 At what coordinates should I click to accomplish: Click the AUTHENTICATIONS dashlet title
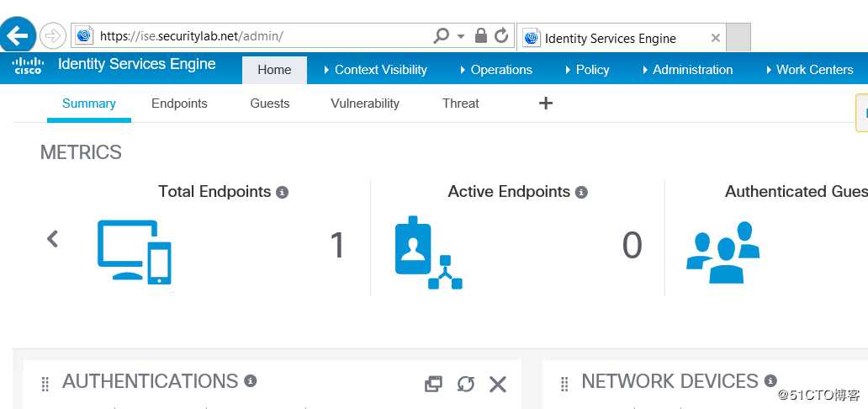click(150, 381)
